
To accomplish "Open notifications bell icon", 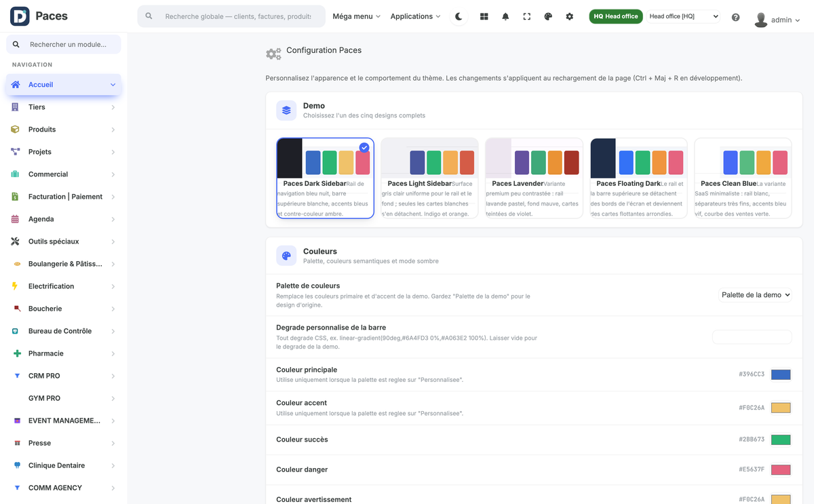I will click(505, 16).
